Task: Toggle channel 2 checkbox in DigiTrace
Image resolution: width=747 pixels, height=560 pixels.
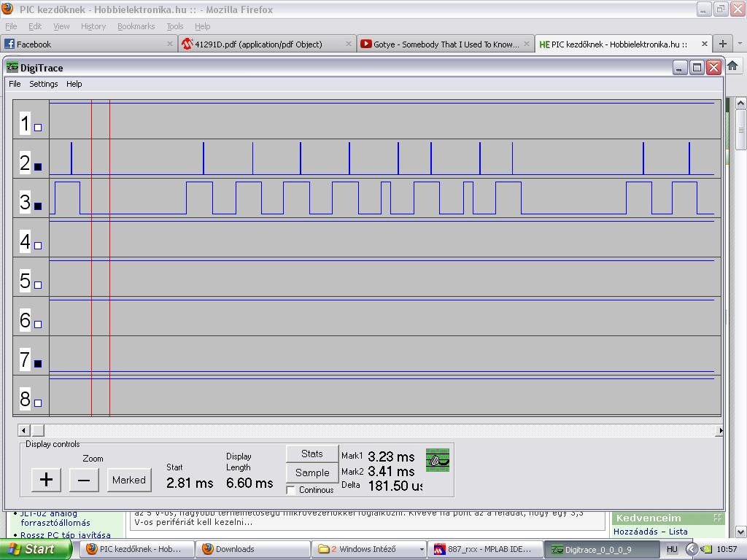Action: (38, 167)
